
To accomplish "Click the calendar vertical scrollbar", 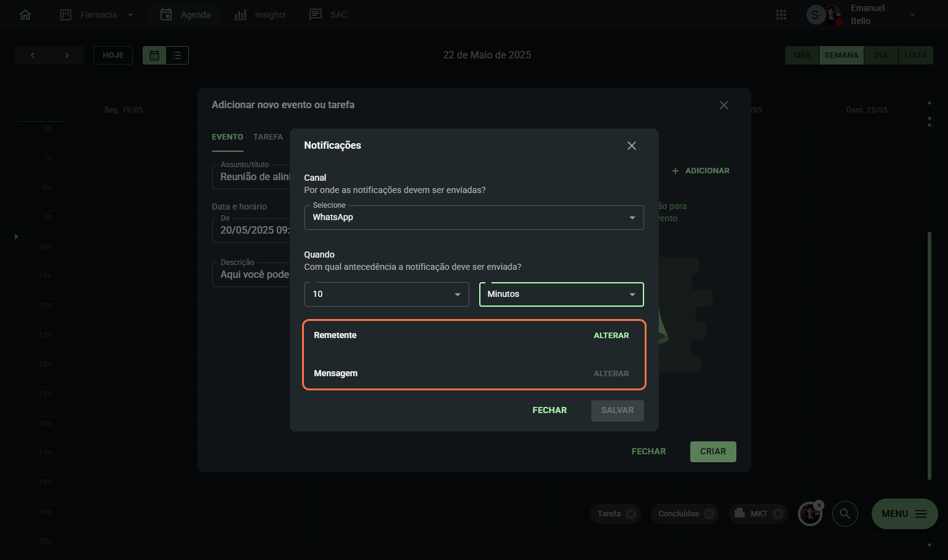I will pyautogui.click(x=929, y=355).
